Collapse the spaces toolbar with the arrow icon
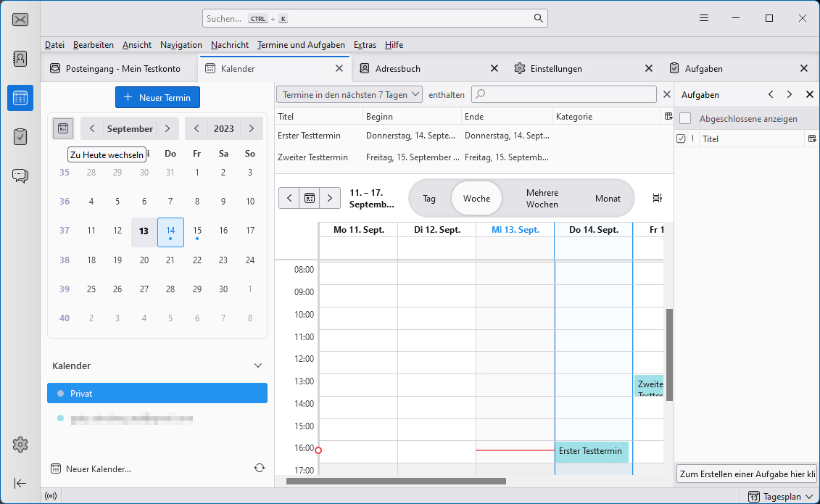The height and width of the screenshot is (504, 820). [x=20, y=483]
